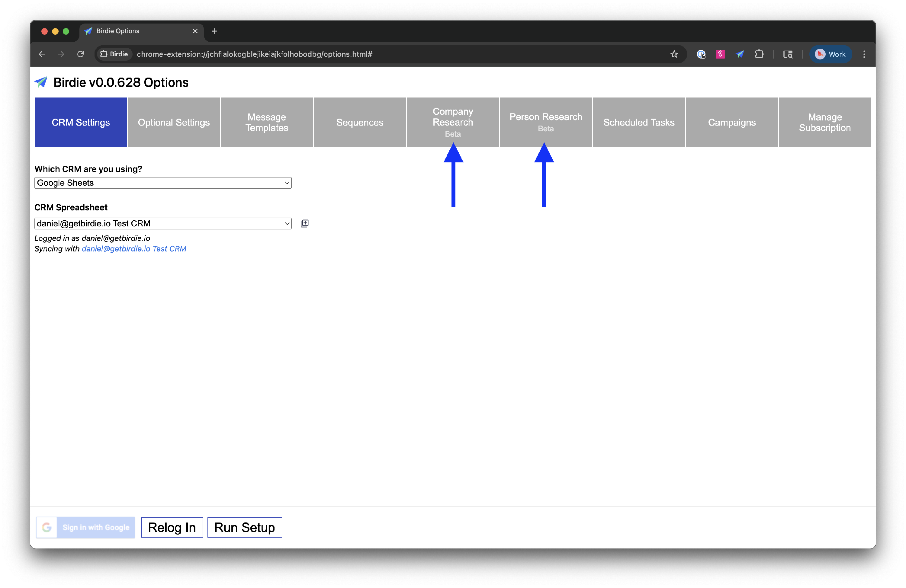Viewport: 906px width, 588px height.
Task: Go to the Scheduled Tasks tab
Action: [x=639, y=122]
